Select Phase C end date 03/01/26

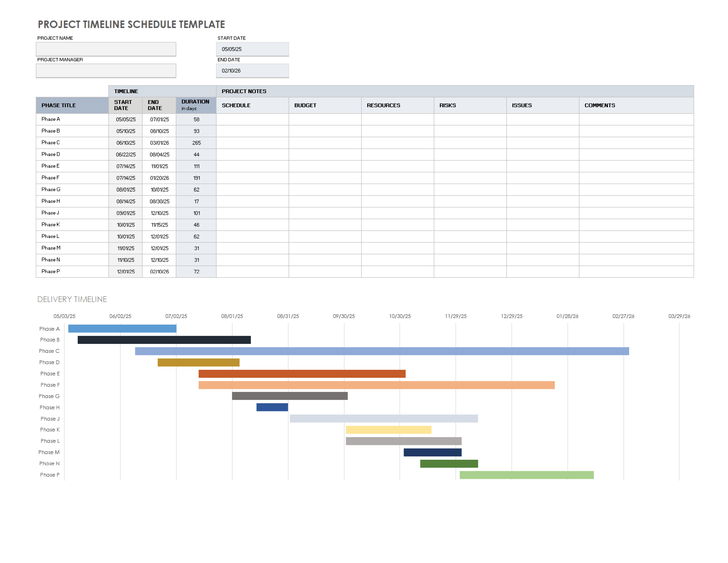pos(159,143)
